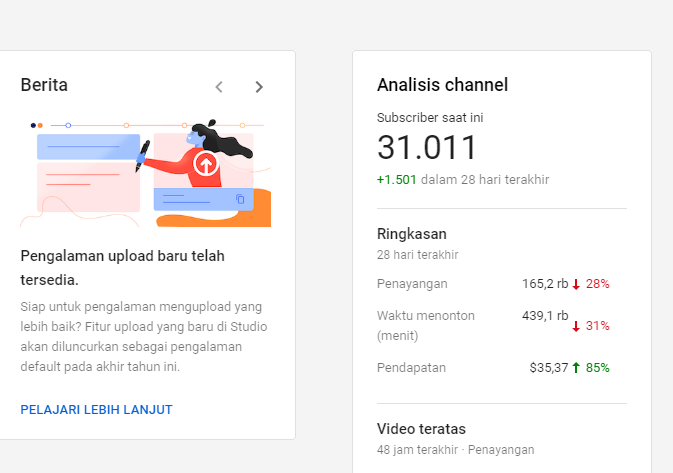Click the red down arrow beside 31%
673x473 pixels.
[x=576, y=326]
